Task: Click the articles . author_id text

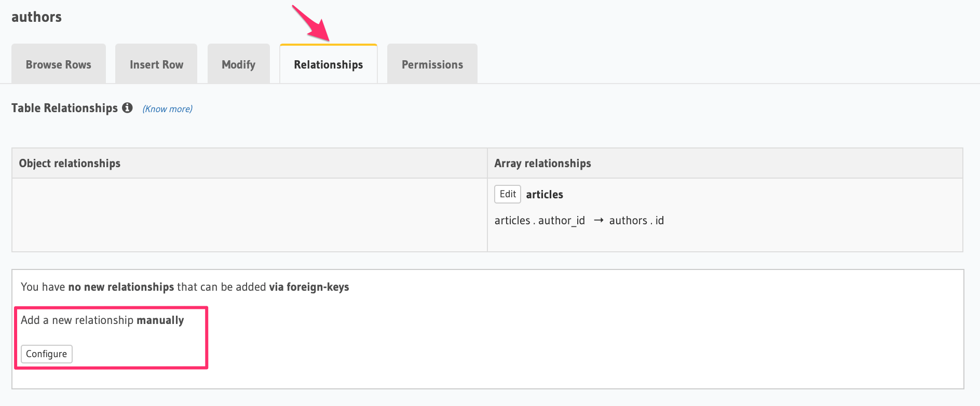Action: click(x=539, y=221)
